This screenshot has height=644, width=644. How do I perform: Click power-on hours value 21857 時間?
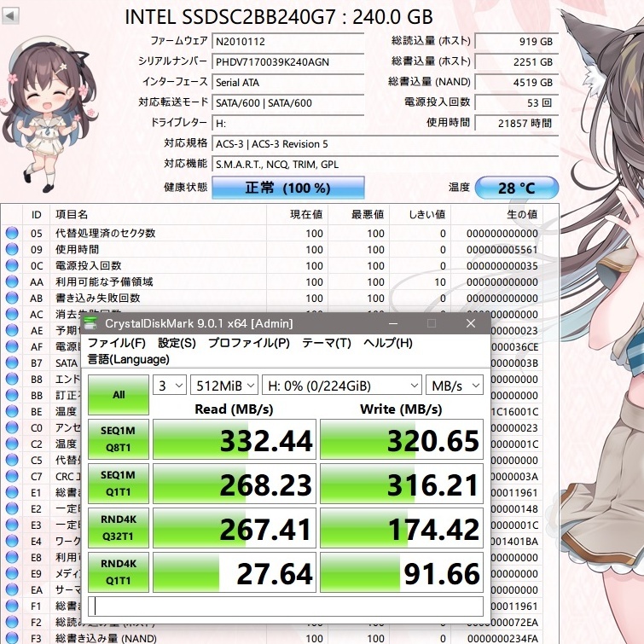[x=517, y=123]
